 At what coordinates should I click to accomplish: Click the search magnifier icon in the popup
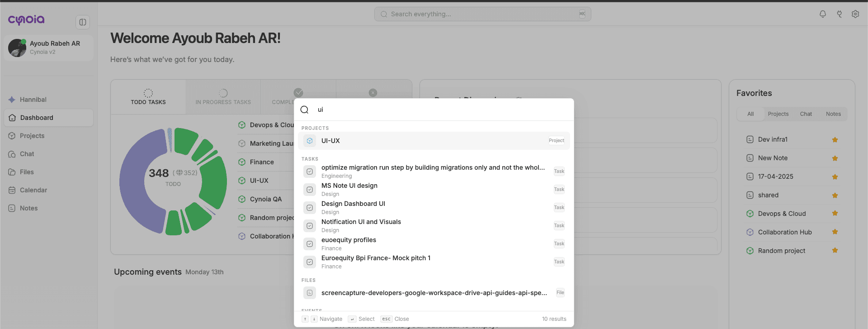click(305, 110)
